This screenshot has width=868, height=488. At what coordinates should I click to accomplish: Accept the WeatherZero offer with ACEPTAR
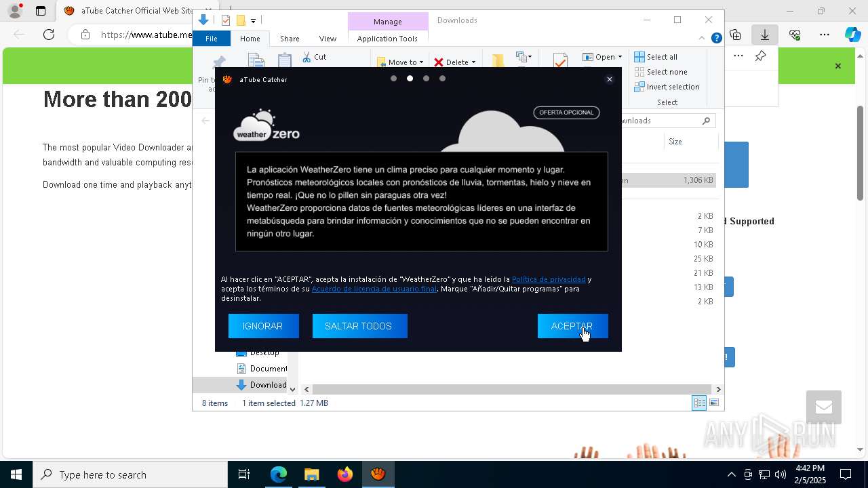point(572,326)
